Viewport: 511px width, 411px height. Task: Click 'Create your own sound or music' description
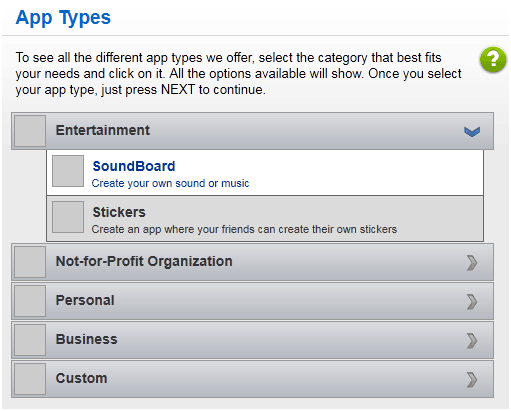click(170, 183)
